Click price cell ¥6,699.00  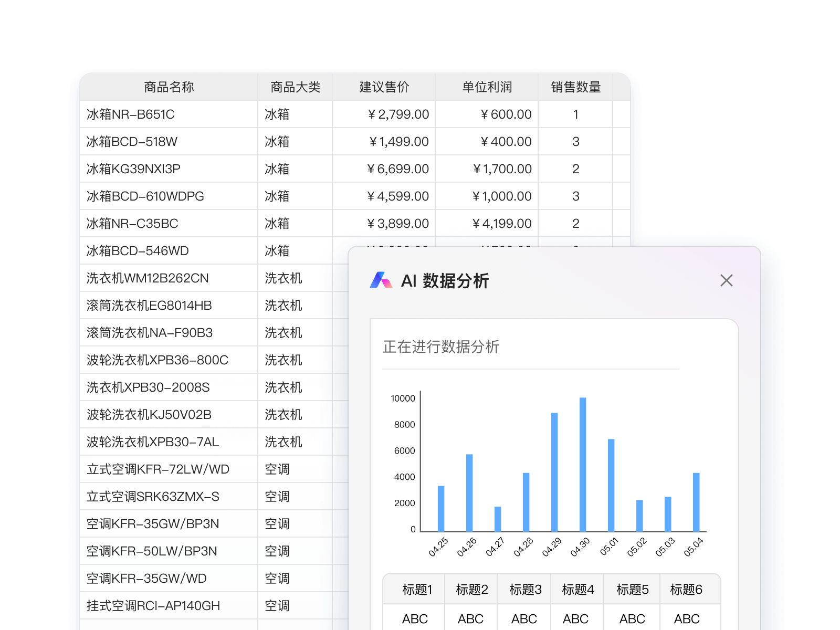click(384, 169)
